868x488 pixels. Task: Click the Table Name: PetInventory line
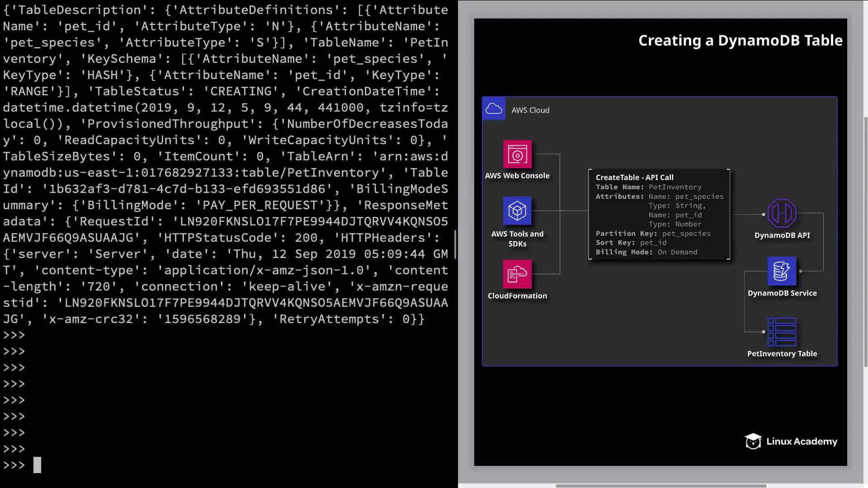click(x=648, y=187)
